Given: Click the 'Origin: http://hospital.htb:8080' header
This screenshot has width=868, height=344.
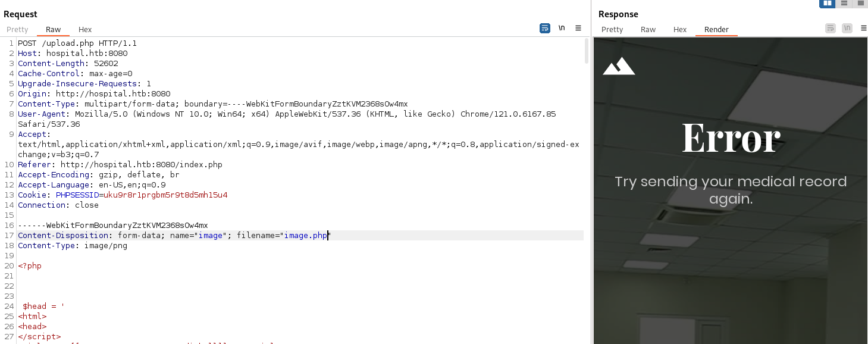Looking at the screenshot, I should click(x=94, y=94).
